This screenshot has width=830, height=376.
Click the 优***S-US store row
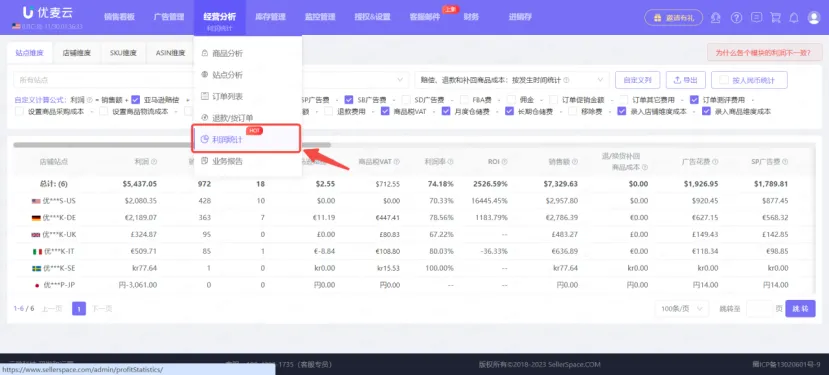pyautogui.click(x=414, y=201)
